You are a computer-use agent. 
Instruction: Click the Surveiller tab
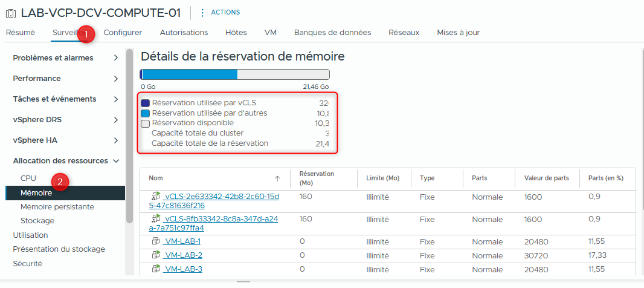[x=69, y=33]
